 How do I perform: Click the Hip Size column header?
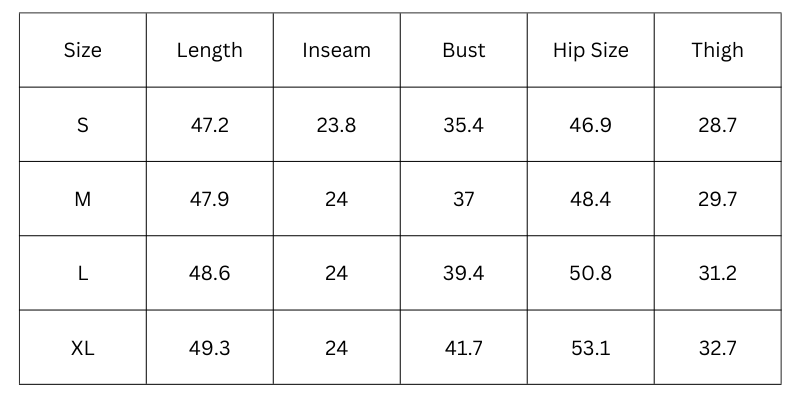click(590, 50)
